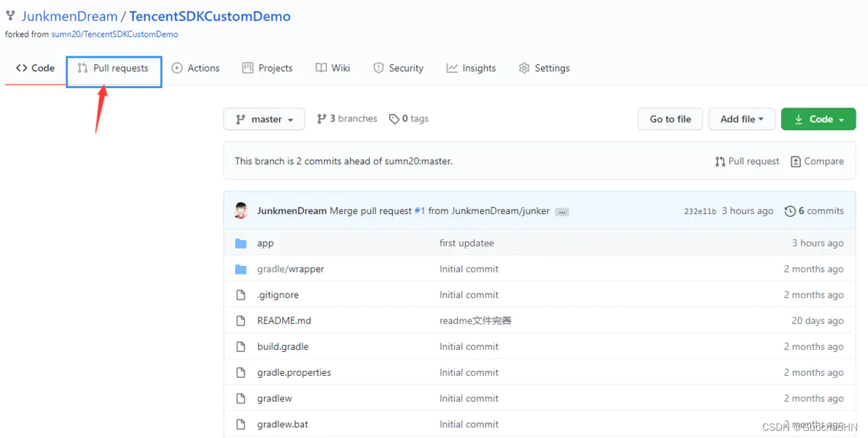Open commit hash 232e11b

(700, 211)
